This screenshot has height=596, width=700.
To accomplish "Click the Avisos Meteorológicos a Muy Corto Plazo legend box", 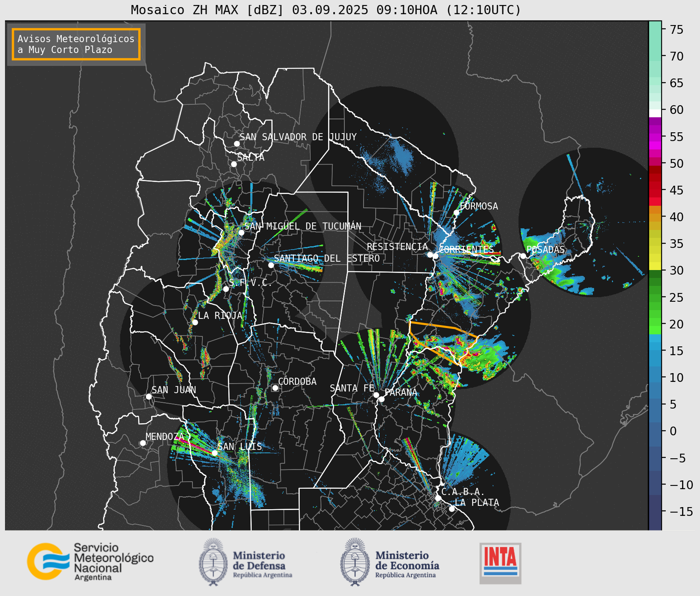I will coord(76,44).
